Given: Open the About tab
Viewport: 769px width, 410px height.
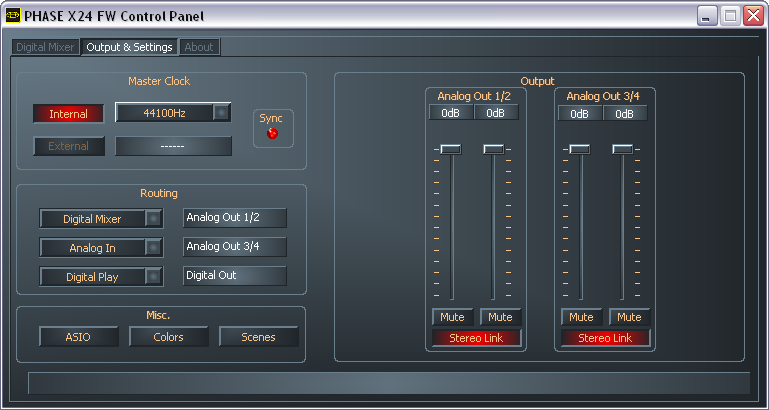Looking at the screenshot, I should coord(199,47).
